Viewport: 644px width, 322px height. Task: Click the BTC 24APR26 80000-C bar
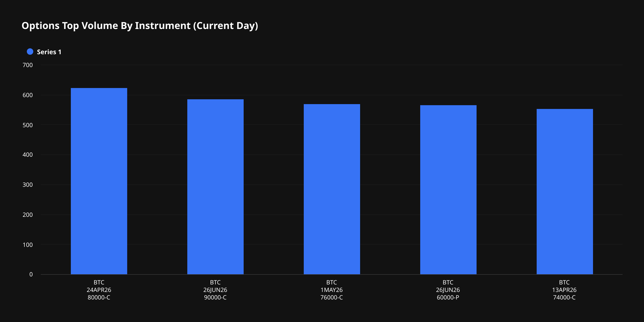pos(99,181)
